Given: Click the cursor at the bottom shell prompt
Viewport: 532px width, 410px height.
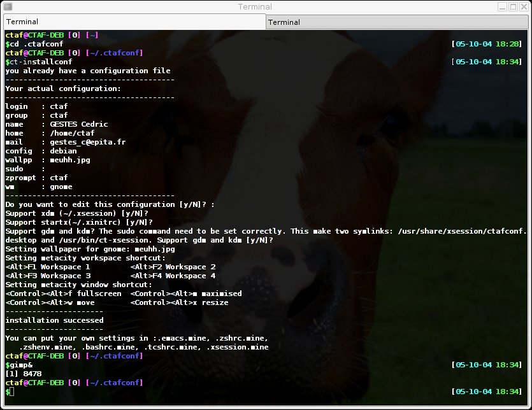Looking at the screenshot, I should point(11,391).
